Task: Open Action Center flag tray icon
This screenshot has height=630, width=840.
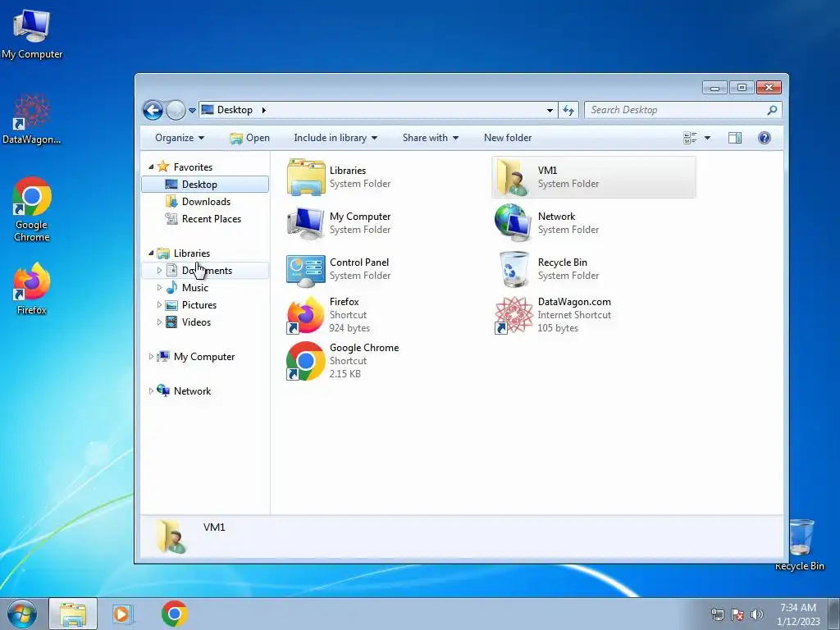Action: 737,614
